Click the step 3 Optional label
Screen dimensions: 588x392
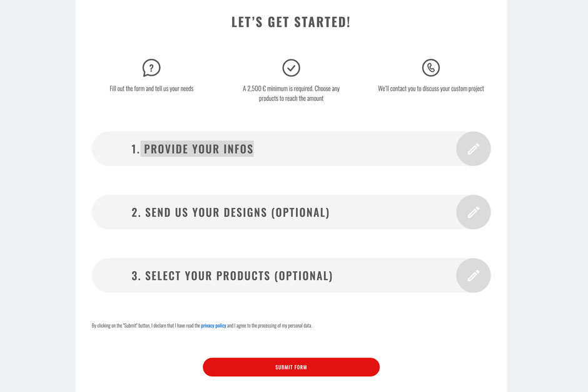[x=303, y=275]
